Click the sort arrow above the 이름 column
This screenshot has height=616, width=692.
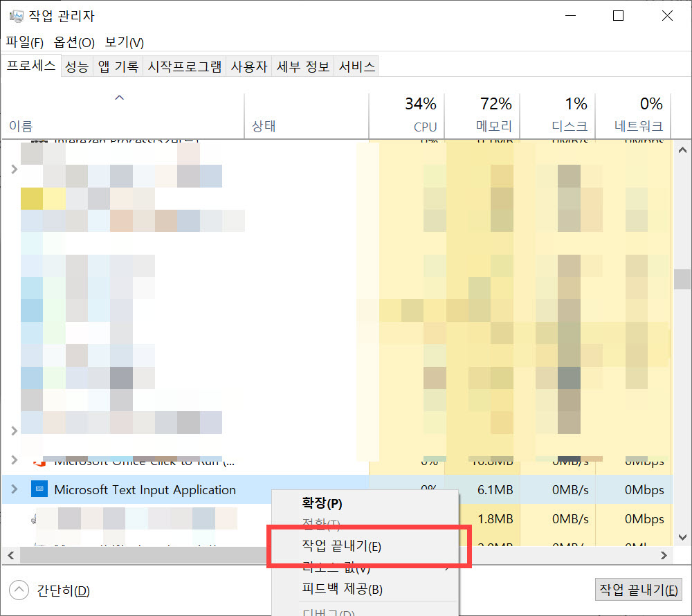[x=119, y=98]
